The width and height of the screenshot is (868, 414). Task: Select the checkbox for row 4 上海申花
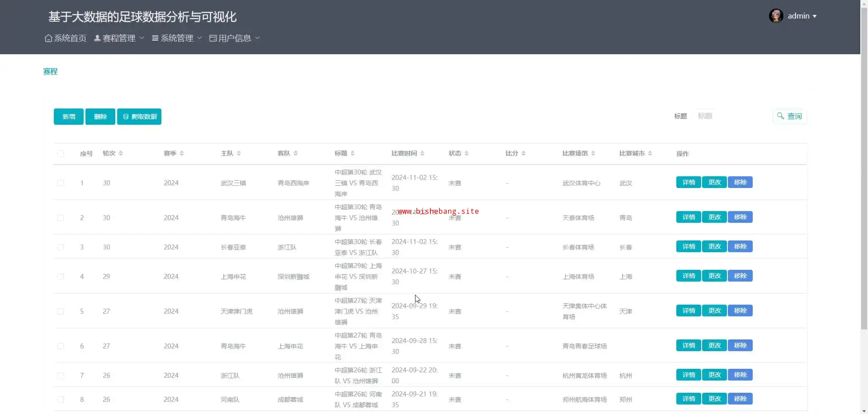coord(61,277)
